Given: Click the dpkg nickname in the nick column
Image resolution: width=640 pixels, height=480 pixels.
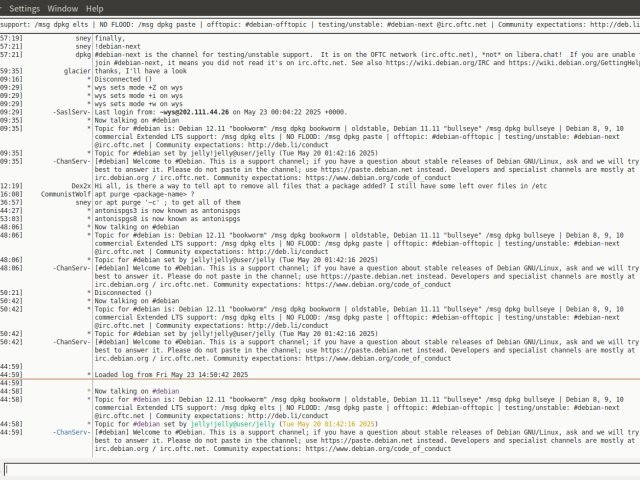Looking at the screenshot, I should pyautogui.click(x=83, y=55).
